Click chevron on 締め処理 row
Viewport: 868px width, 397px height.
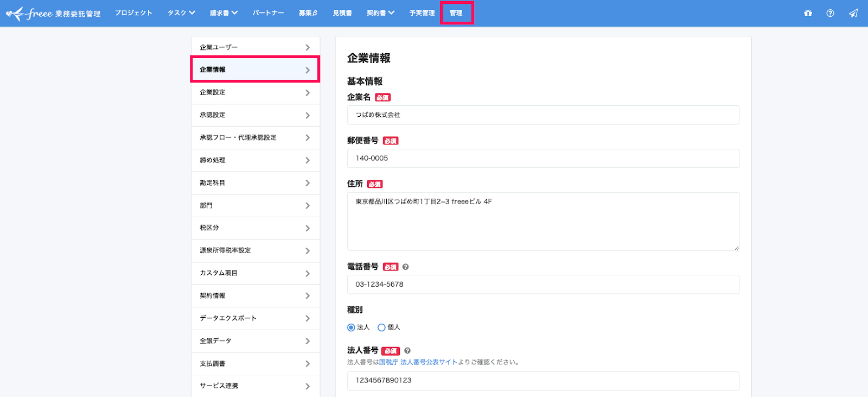click(x=308, y=161)
